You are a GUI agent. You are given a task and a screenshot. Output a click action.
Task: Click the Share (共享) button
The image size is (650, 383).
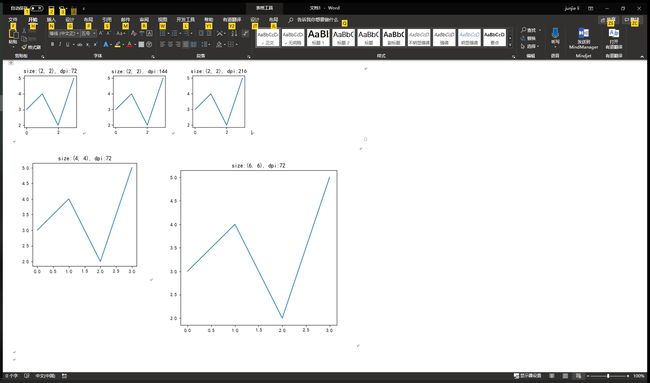click(x=608, y=19)
